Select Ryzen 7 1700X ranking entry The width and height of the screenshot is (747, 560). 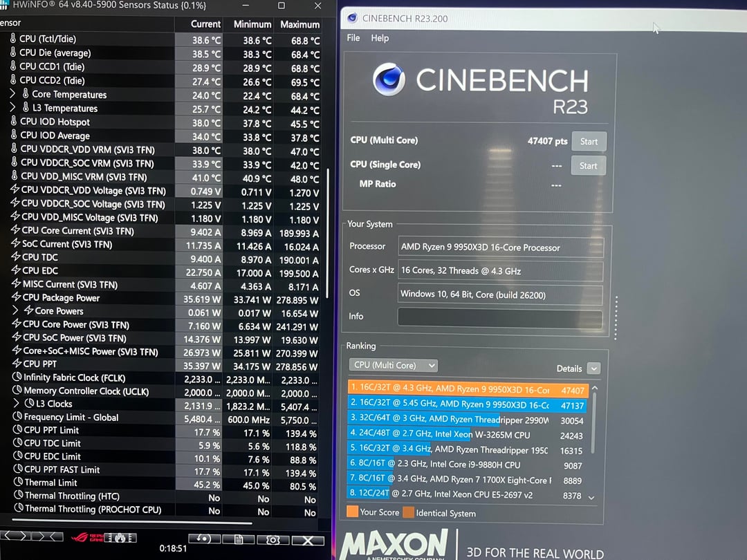coord(467,480)
